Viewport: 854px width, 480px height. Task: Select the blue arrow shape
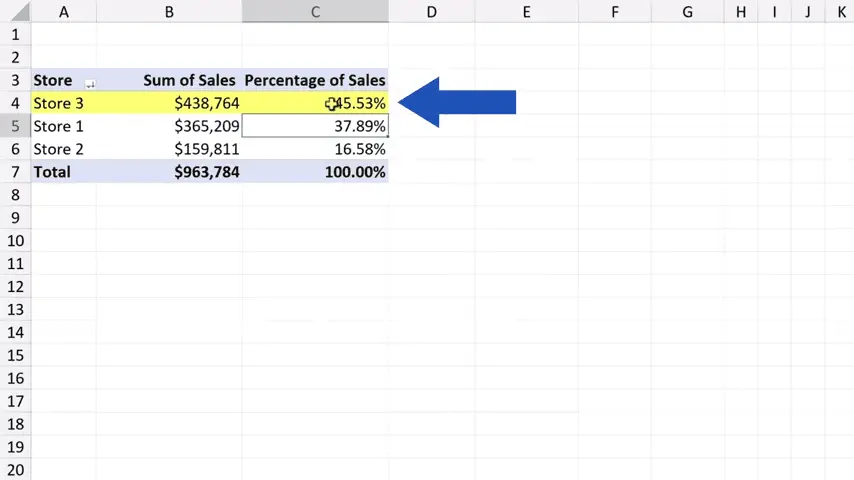[458, 102]
